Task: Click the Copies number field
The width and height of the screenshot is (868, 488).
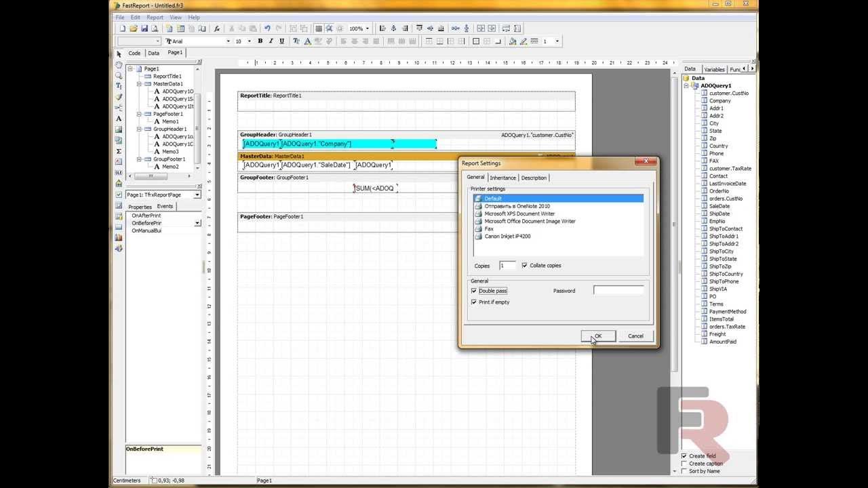Action: tap(507, 266)
